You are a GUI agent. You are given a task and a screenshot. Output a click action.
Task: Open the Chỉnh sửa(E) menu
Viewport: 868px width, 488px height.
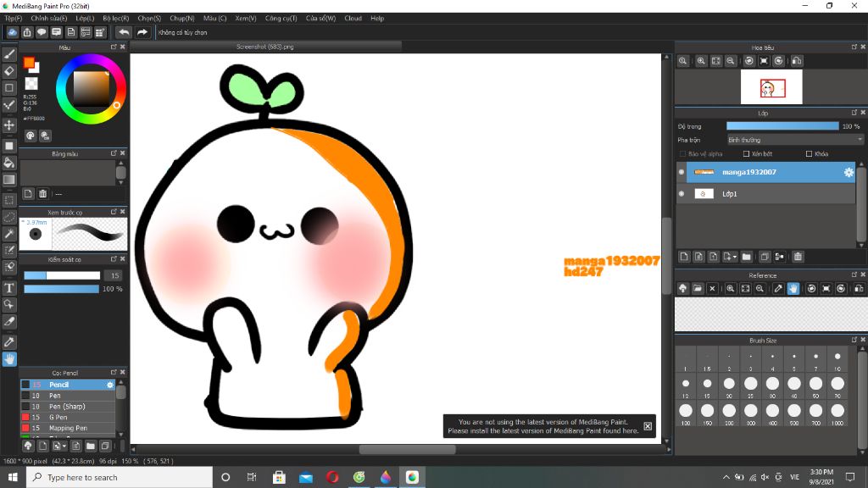[48, 19]
